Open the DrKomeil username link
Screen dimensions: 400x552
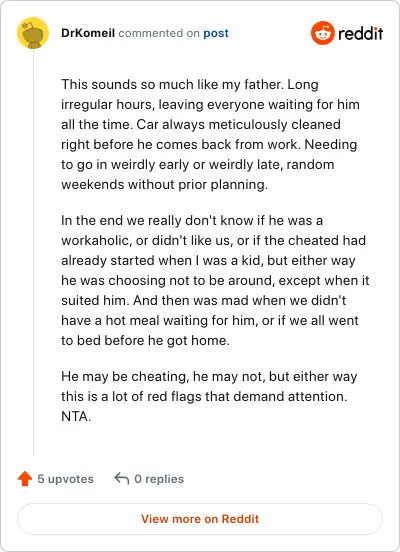click(x=88, y=33)
